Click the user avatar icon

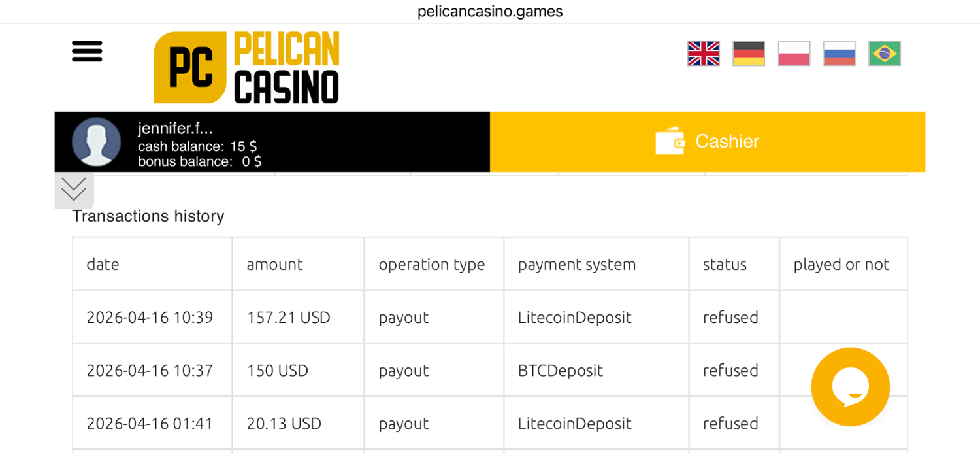pyautogui.click(x=96, y=142)
